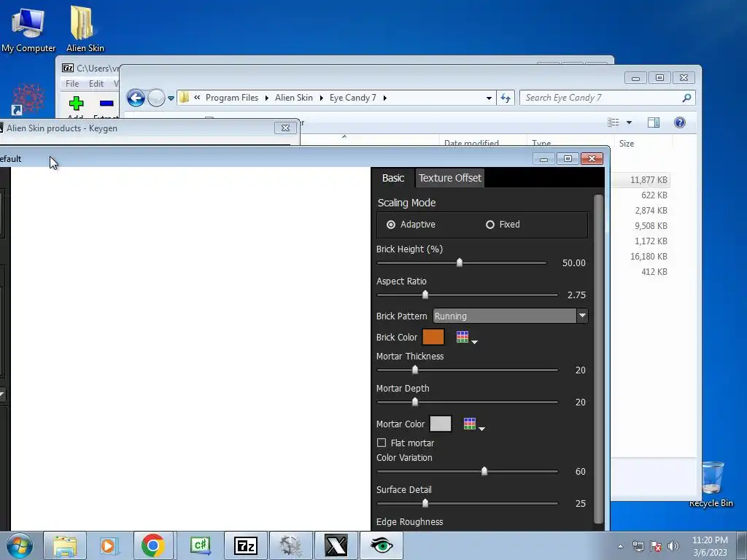Close the Alien Skin Keygen window

[x=285, y=128]
